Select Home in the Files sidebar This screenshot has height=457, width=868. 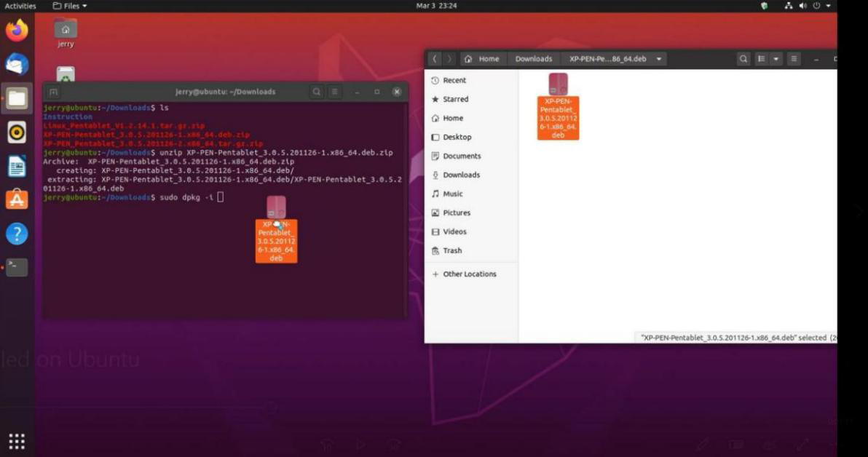pyautogui.click(x=472, y=118)
